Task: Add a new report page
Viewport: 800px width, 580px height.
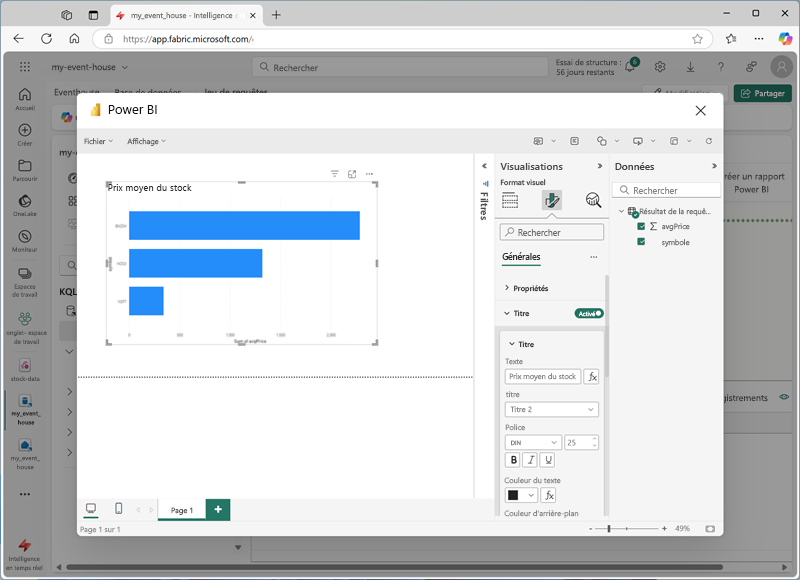Action: 218,510
